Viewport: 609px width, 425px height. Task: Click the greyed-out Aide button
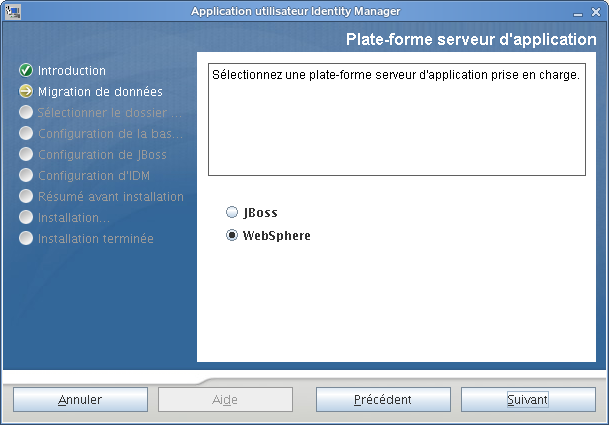225,399
